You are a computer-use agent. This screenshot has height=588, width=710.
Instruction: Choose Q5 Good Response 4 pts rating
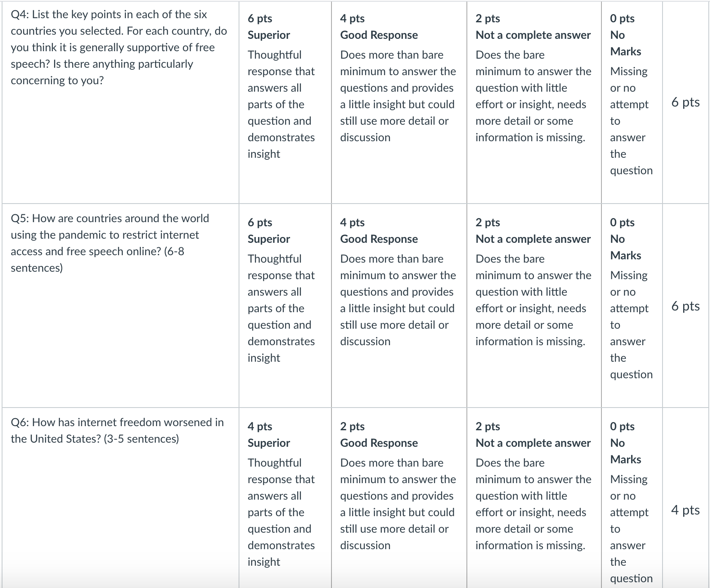[399, 306]
